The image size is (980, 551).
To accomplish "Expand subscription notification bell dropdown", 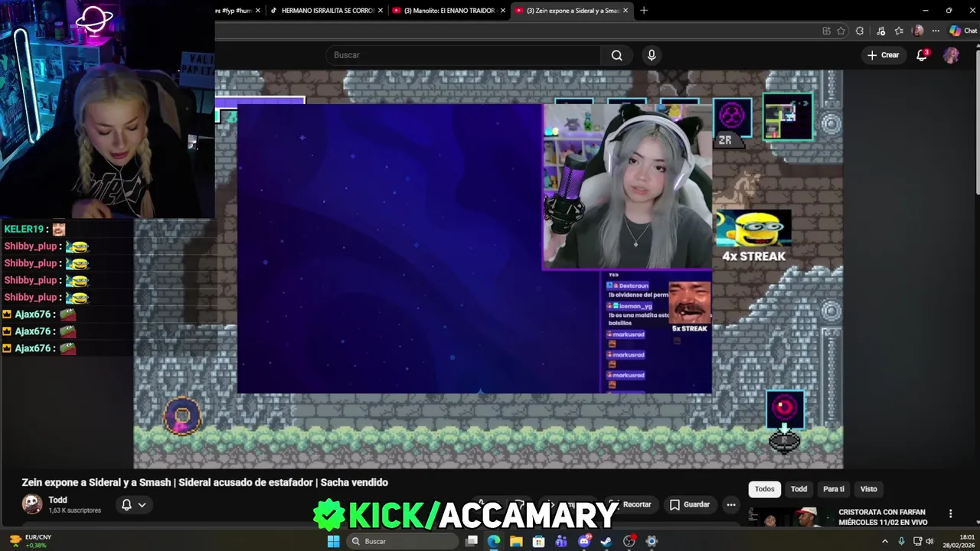I will pos(134,504).
